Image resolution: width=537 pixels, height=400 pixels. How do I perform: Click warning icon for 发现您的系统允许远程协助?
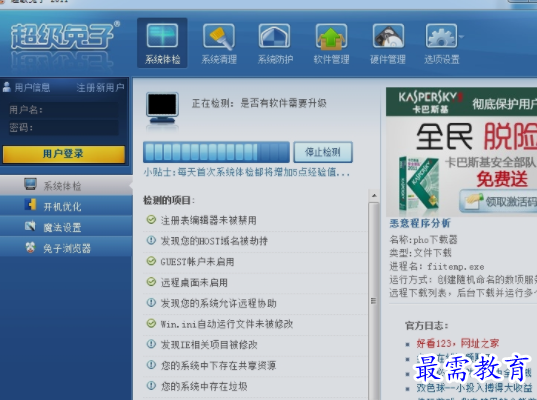(151, 303)
